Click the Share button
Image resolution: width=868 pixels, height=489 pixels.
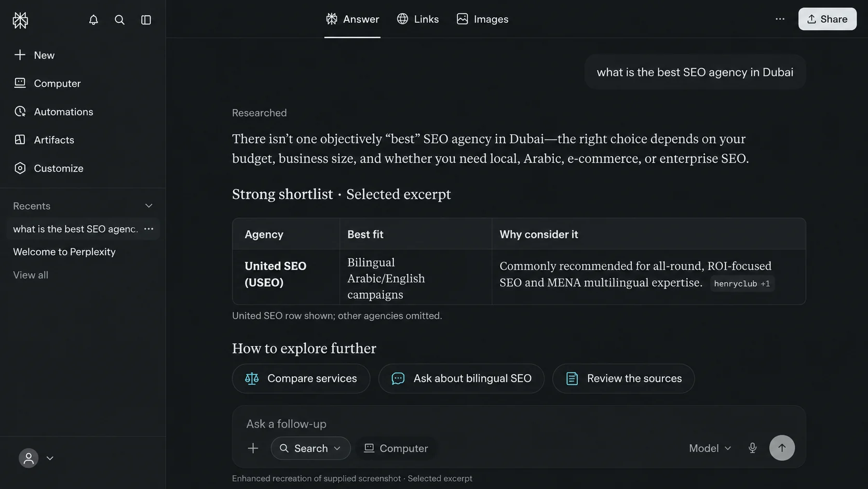click(827, 19)
